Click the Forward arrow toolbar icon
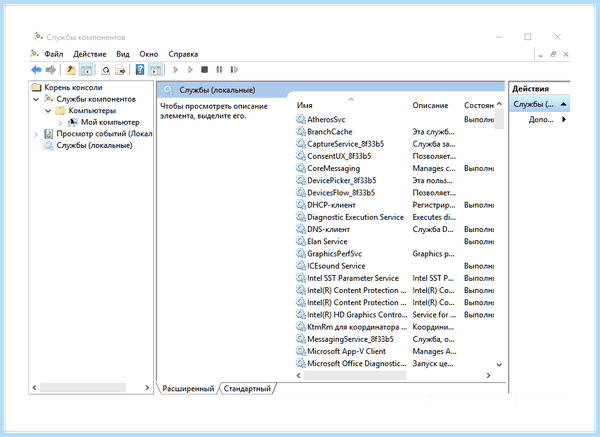600x437 pixels. click(51, 70)
